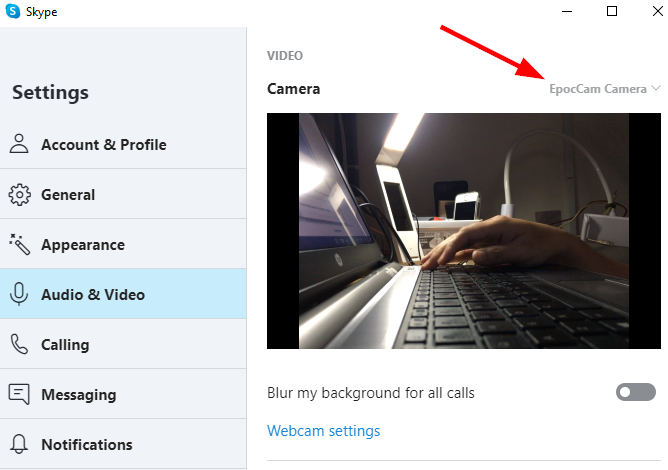Screen dimensions: 668x470
Task: Open the Notifications settings label
Action: coord(86,445)
